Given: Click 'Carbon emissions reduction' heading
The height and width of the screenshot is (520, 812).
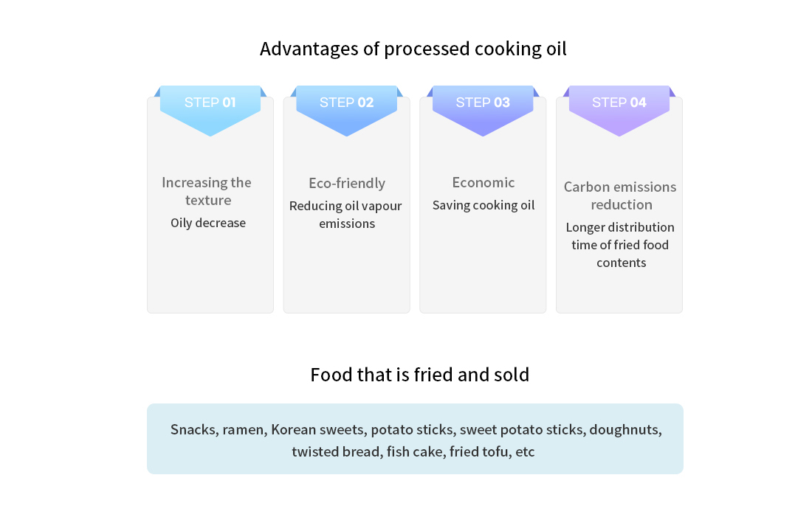Looking at the screenshot, I should tap(620, 195).
